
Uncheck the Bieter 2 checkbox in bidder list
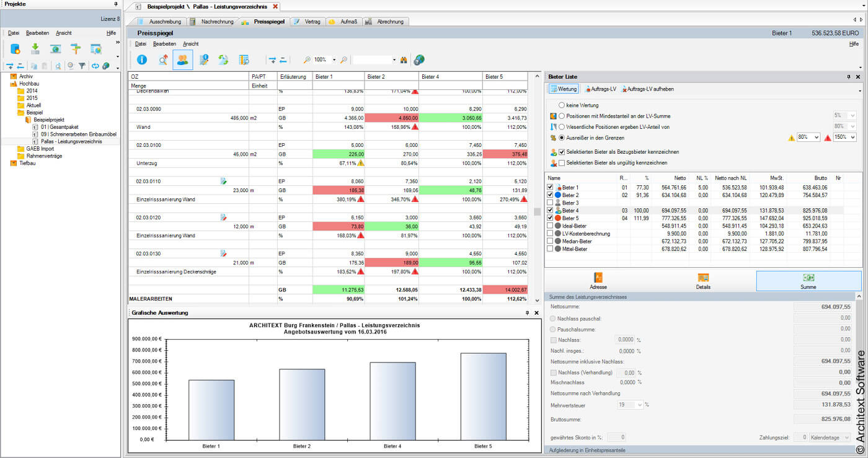[x=550, y=195]
